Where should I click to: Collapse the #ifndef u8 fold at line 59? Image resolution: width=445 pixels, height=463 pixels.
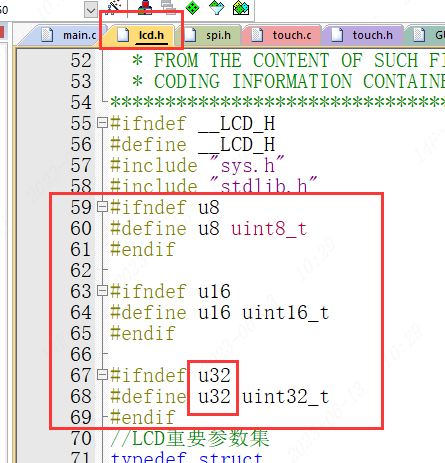(x=102, y=207)
